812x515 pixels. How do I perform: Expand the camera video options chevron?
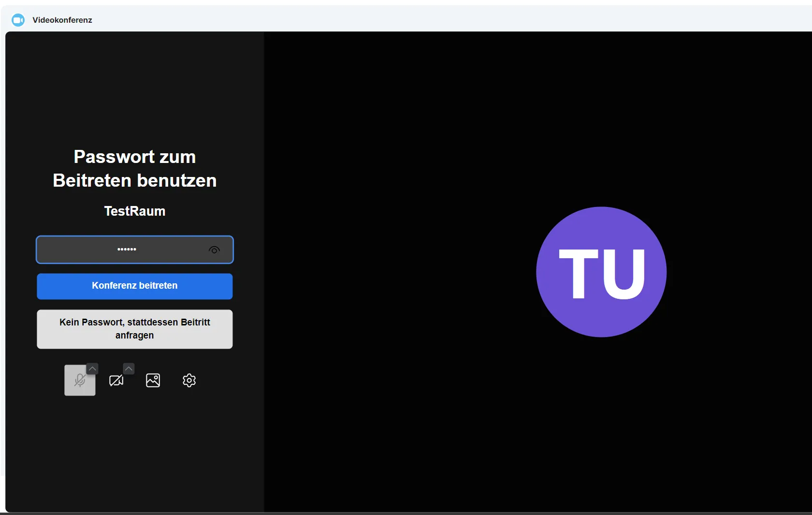(129, 368)
